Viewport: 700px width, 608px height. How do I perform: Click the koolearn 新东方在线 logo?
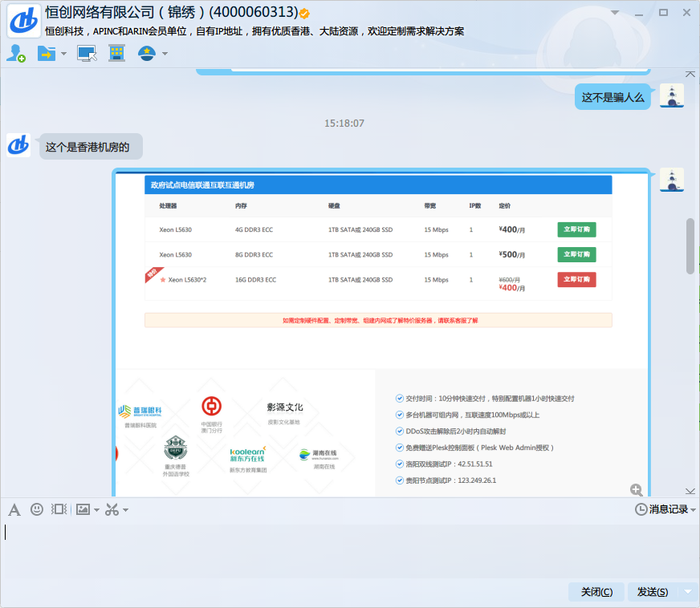pos(248,454)
